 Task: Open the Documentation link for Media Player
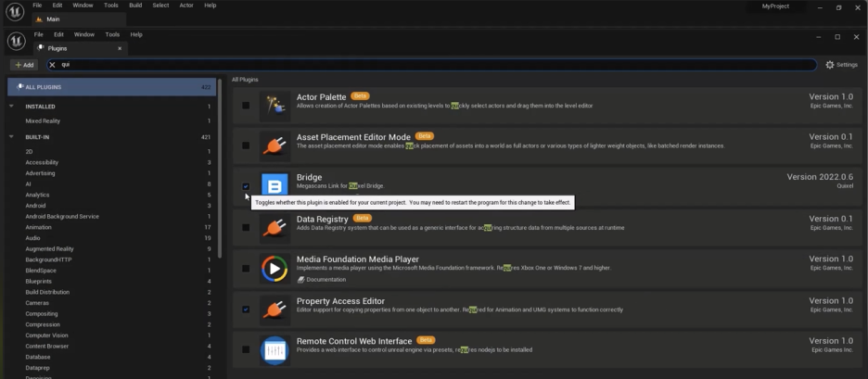[x=322, y=280]
